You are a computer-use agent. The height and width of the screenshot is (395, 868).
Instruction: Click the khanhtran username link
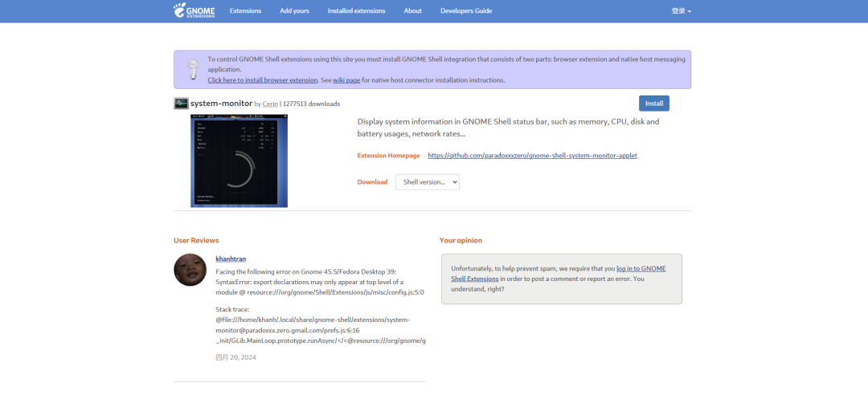(231, 259)
